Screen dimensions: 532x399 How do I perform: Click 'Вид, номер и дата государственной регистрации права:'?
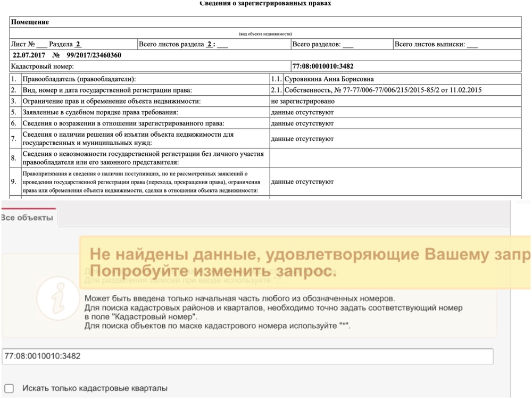[107, 90]
